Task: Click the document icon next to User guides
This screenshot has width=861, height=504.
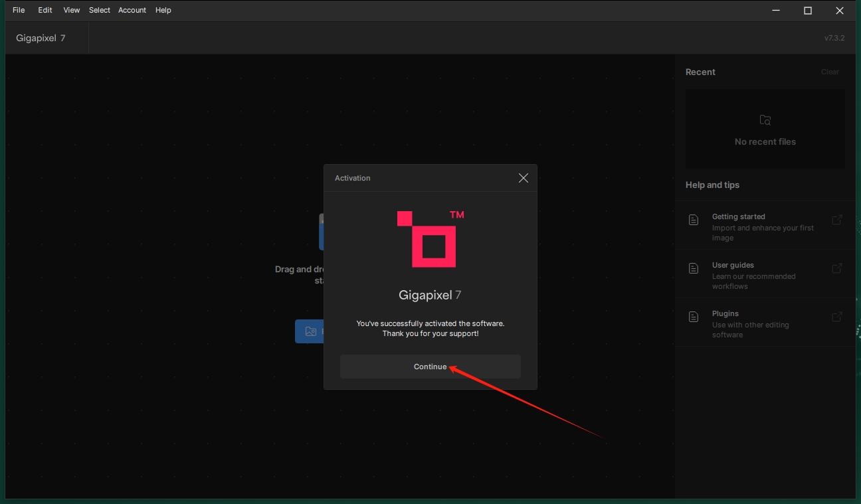Action: point(694,268)
